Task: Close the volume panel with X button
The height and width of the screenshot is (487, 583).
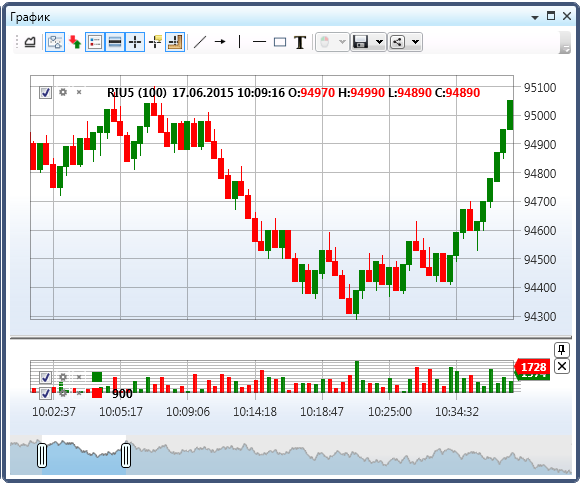Action: pos(561,366)
